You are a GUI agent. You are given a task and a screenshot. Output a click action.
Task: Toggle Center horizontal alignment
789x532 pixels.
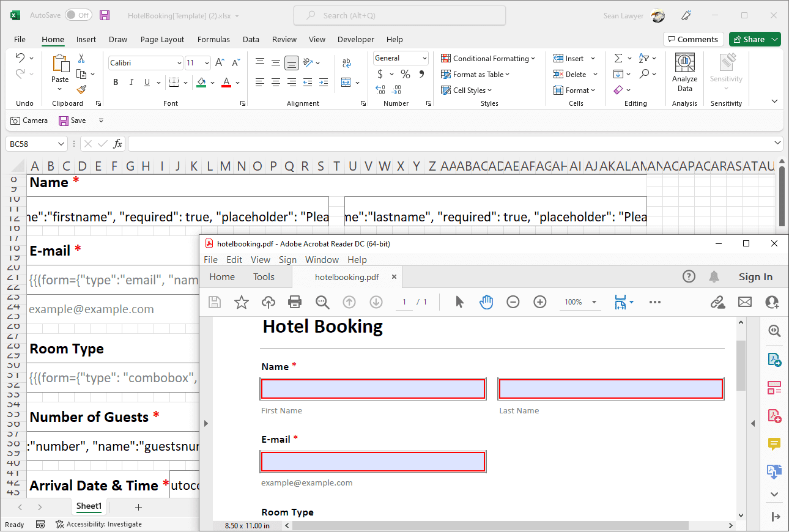[276, 82]
